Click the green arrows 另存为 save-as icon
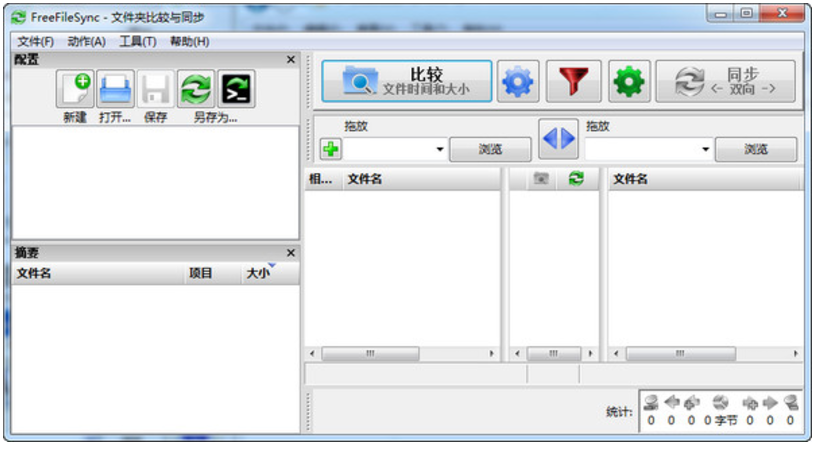The height and width of the screenshot is (450, 816). point(196,89)
